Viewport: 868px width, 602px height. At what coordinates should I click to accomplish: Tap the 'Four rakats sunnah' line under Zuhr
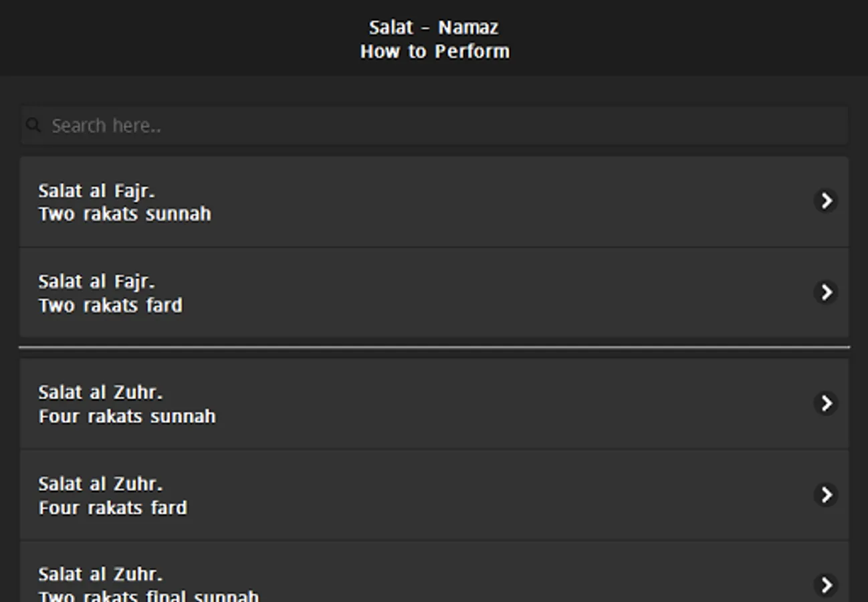coord(127,417)
